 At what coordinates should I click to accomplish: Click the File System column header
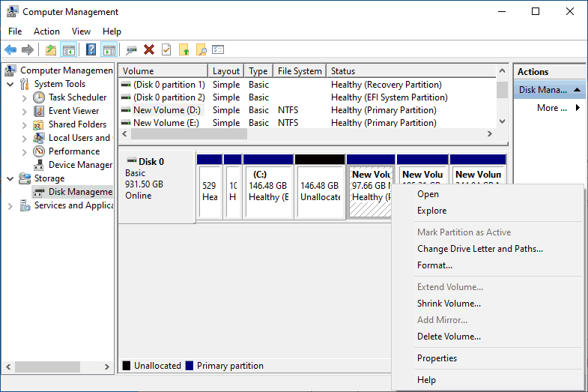pos(300,71)
